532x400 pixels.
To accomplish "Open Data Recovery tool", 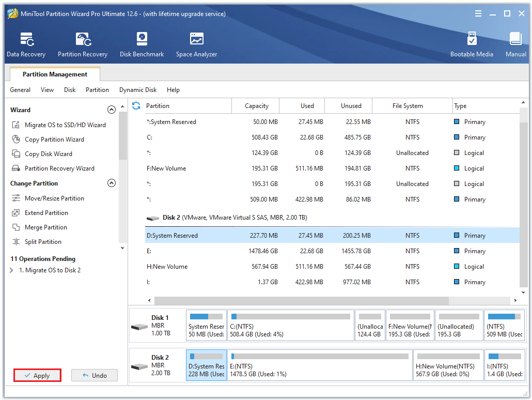I will 26,44.
